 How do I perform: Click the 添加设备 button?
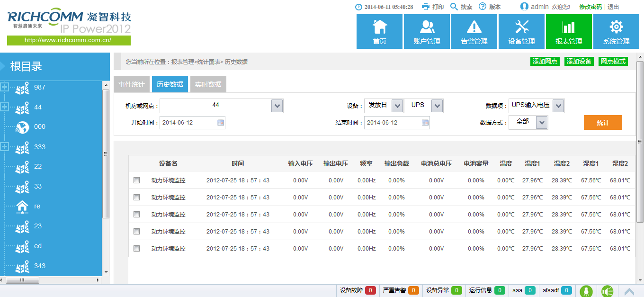pyautogui.click(x=579, y=62)
